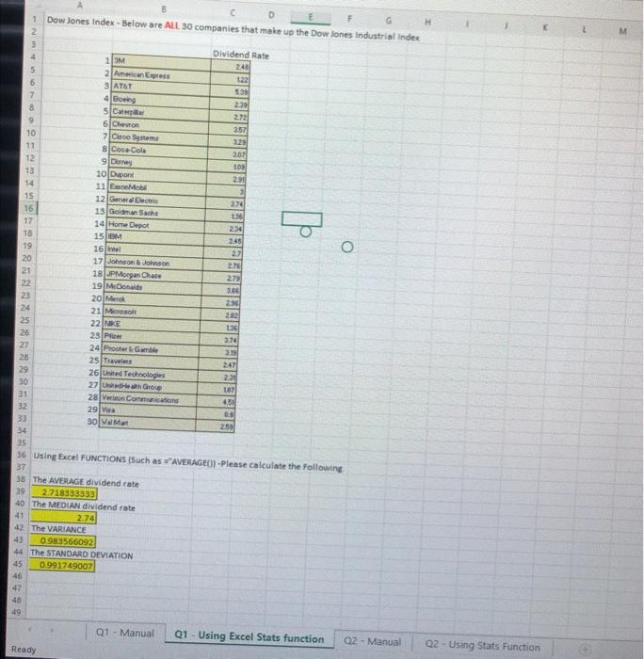Click the Ready status bar indicator
Image resolution: width=644 pixels, height=659 pixels.
tap(24, 650)
